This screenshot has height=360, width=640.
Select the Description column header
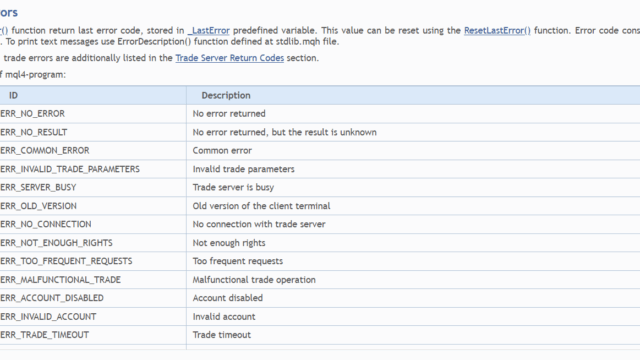[226, 96]
